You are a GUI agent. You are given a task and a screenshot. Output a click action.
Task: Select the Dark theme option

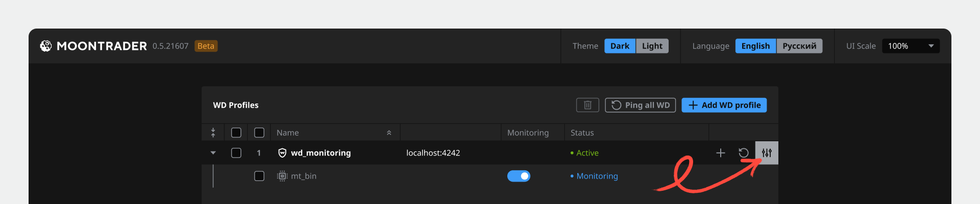click(620, 46)
